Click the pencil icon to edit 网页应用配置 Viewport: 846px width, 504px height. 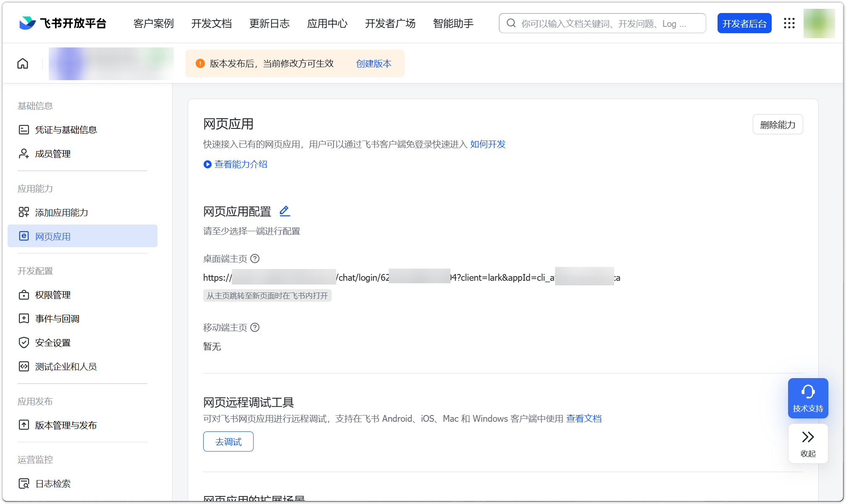pyautogui.click(x=285, y=211)
